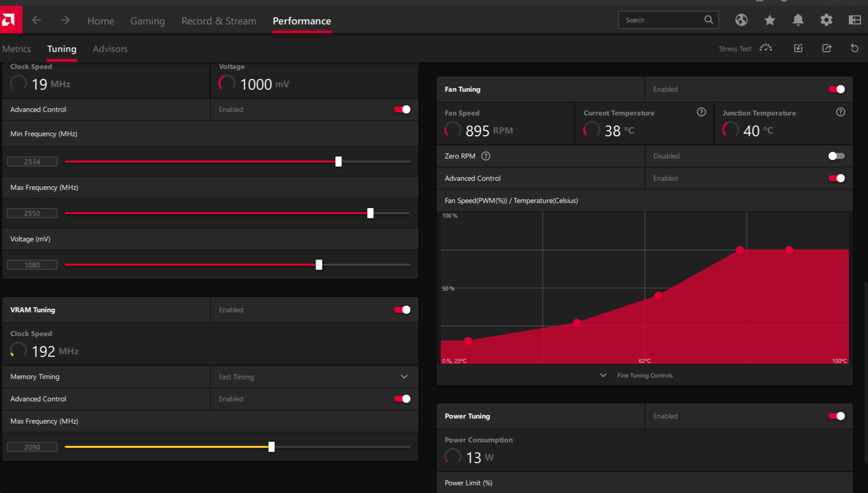Switch to the Gaming tab
The image size is (868, 493).
click(147, 21)
